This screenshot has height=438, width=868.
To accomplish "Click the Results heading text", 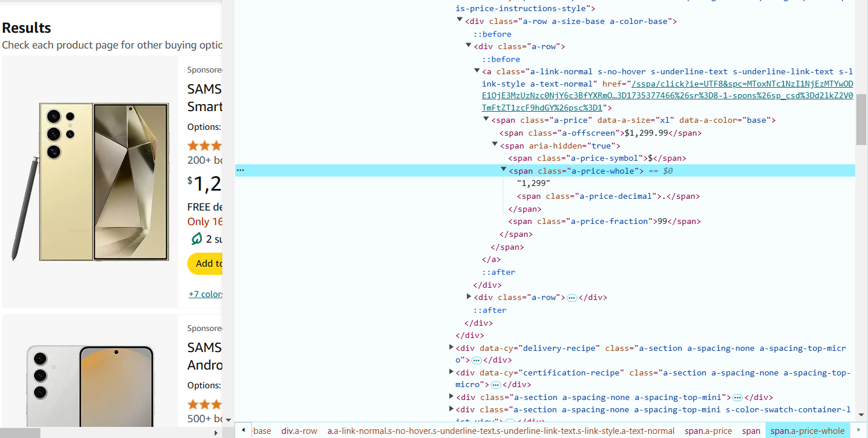I will pos(26,27).
